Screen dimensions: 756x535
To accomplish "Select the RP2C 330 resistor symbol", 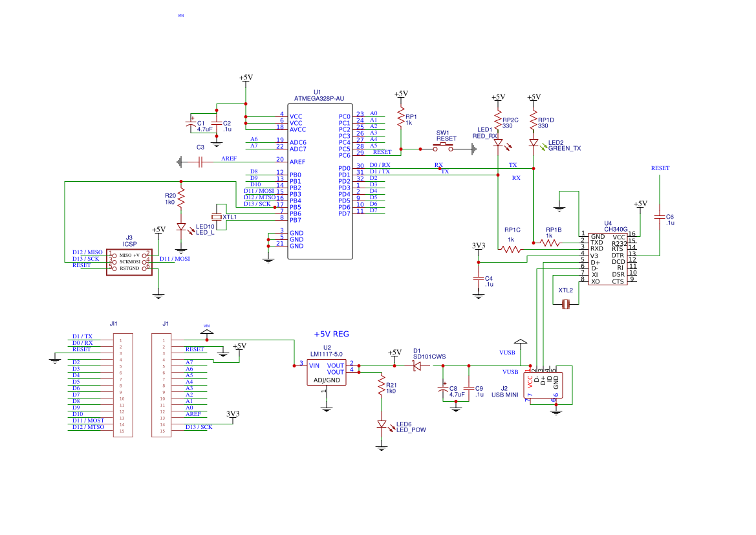I will click(x=499, y=121).
